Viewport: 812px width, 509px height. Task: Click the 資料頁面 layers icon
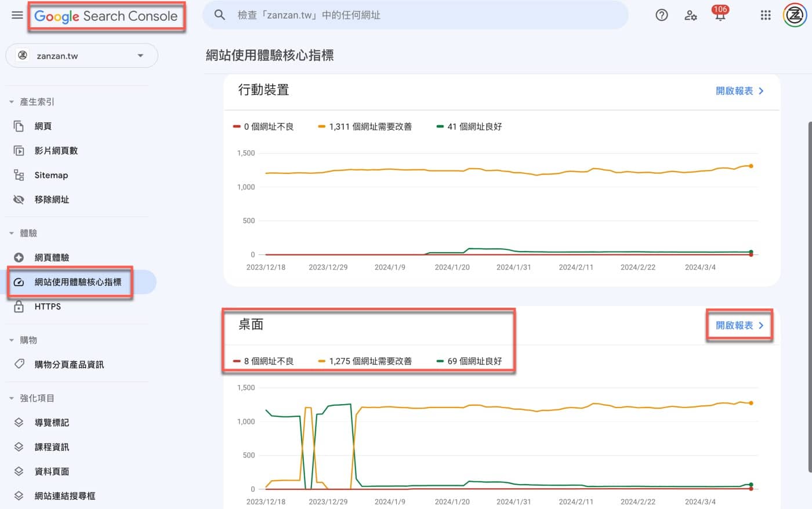[19, 471]
